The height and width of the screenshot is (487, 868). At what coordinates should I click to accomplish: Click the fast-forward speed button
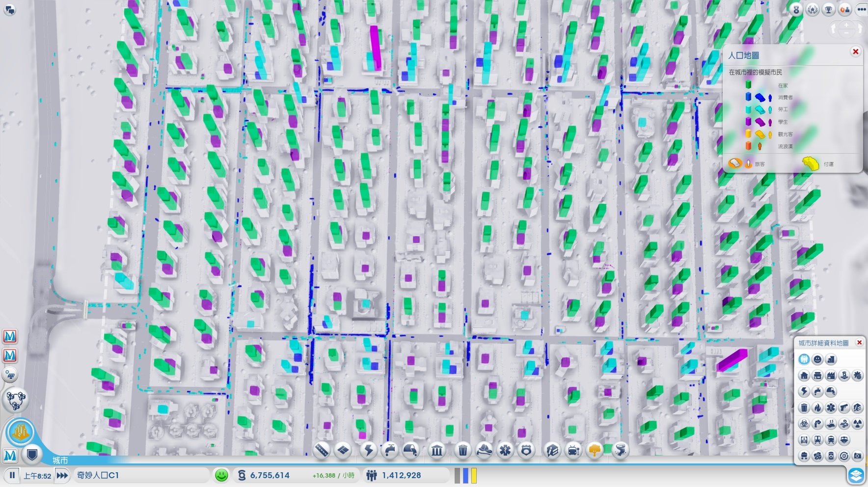coord(62,475)
